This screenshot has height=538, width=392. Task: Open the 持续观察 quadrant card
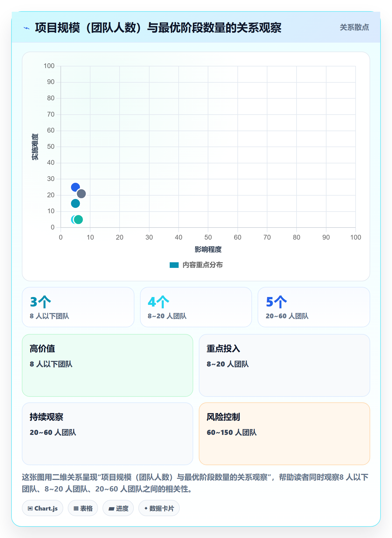pyautogui.click(x=108, y=434)
